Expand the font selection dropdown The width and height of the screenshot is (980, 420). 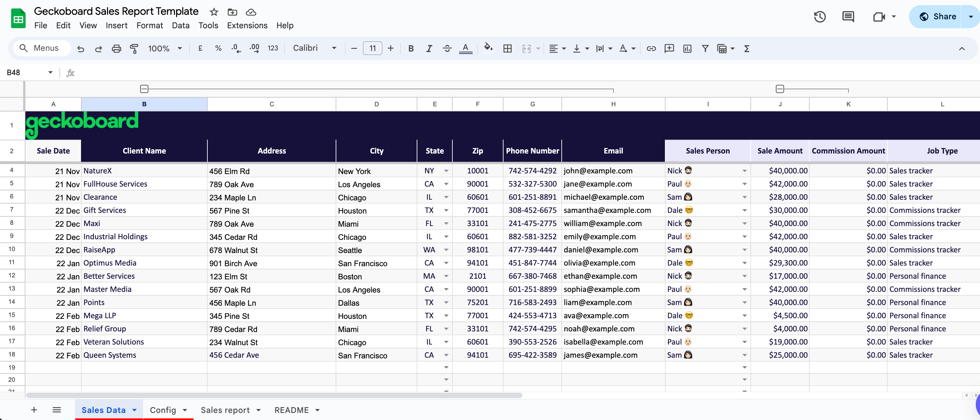coord(334,48)
